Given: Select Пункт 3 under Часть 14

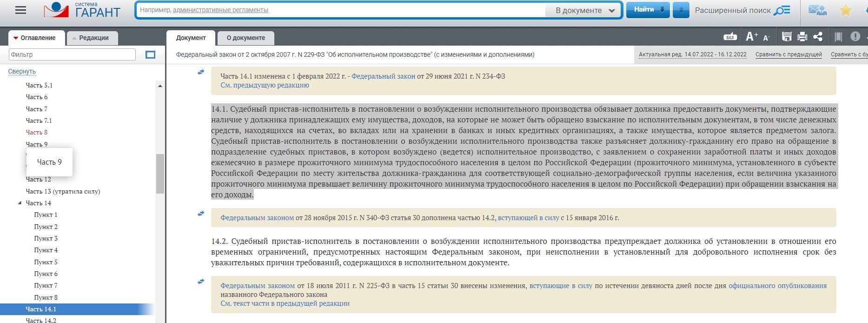Looking at the screenshot, I should pos(46,238).
